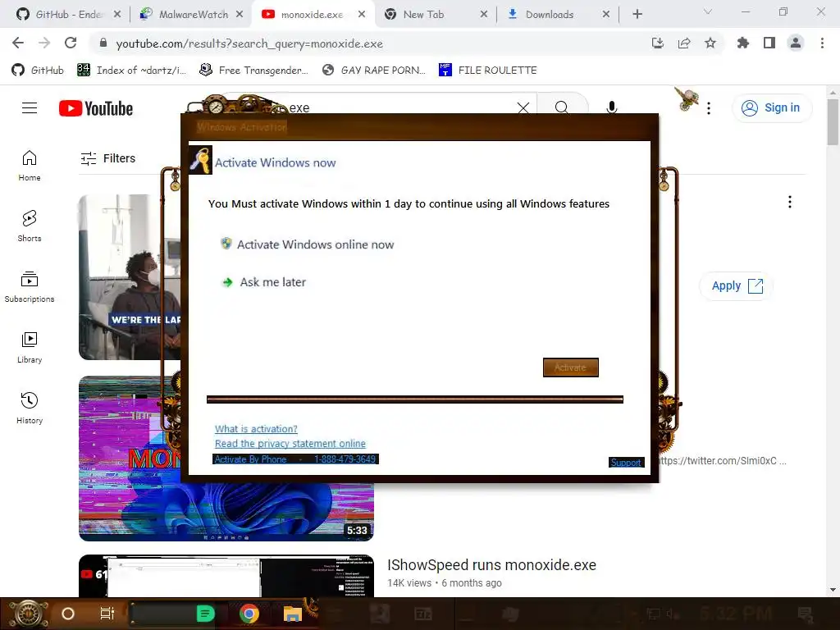Image resolution: width=840 pixels, height=630 pixels.
Task: Click Activate By Phone number link
Action: coord(295,459)
